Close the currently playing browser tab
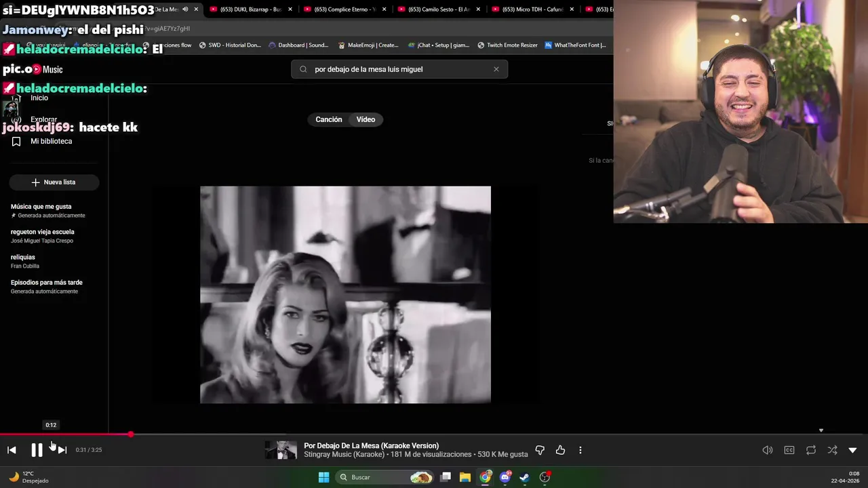 197,9
